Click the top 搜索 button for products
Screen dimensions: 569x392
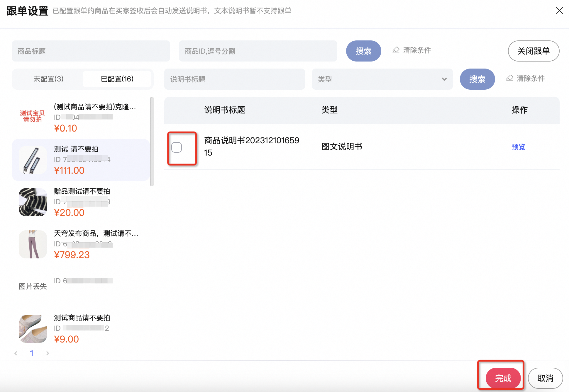[x=363, y=51]
